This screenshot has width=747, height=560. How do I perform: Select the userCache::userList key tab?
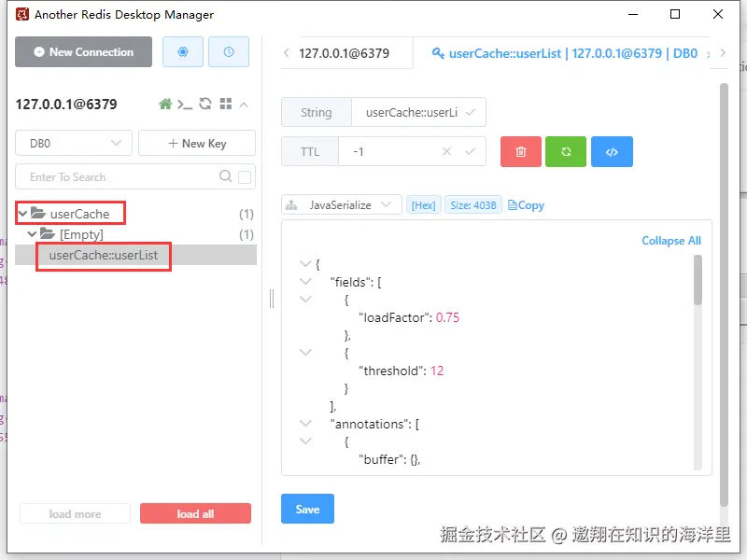tap(565, 53)
